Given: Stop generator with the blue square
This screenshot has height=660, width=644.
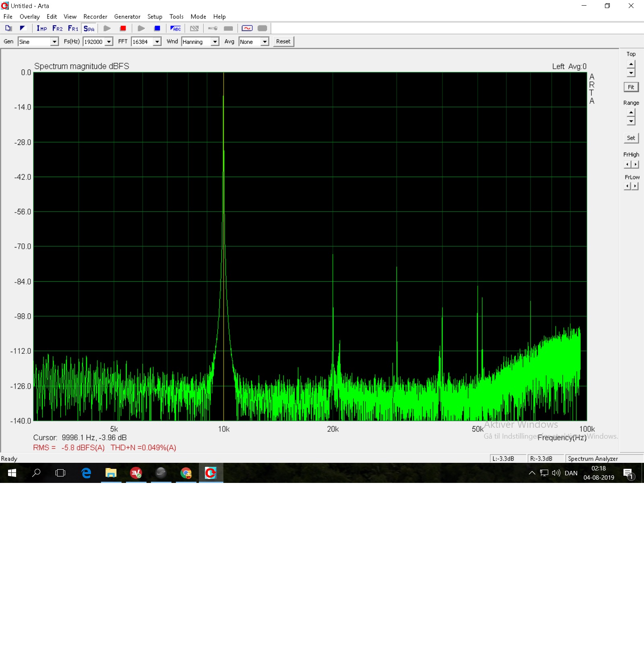Looking at the screenshot, I should [x=157, y=28].
